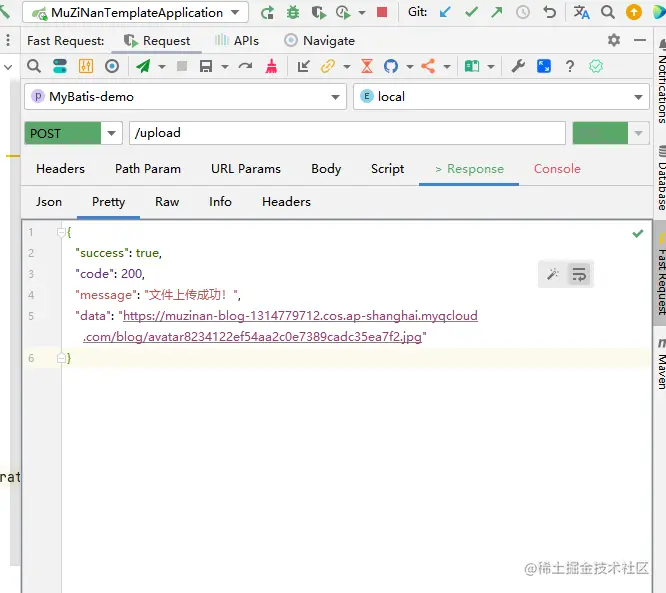This screenshot has width=666, height=593.
Task: Click the Git commit checkmark
Action: (471, 12)
